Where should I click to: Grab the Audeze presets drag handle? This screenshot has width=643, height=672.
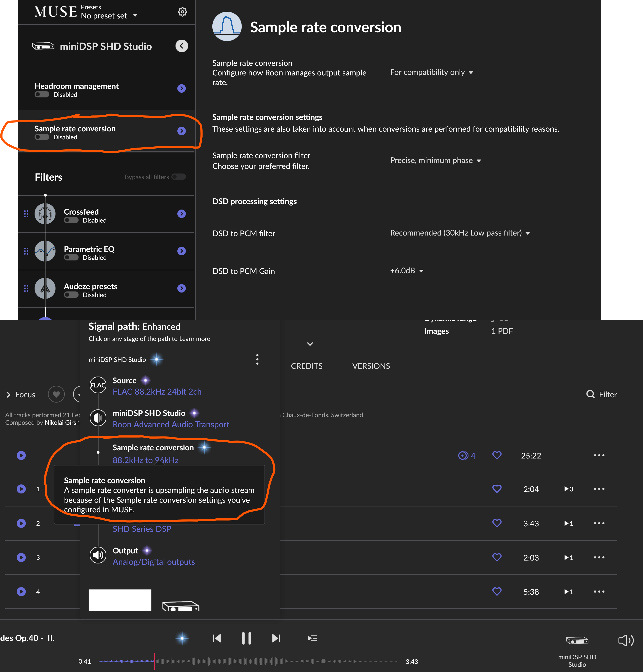tap(26, 289)
